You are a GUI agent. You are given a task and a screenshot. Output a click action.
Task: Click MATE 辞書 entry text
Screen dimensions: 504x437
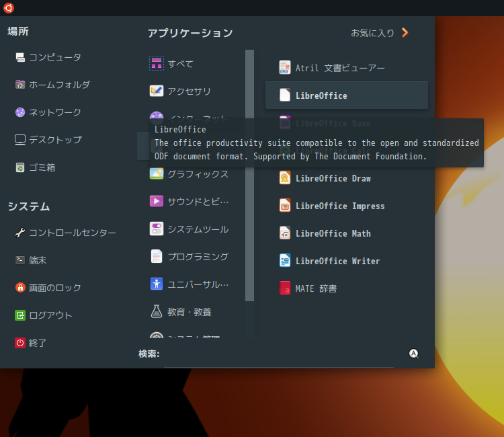[316, 288]
